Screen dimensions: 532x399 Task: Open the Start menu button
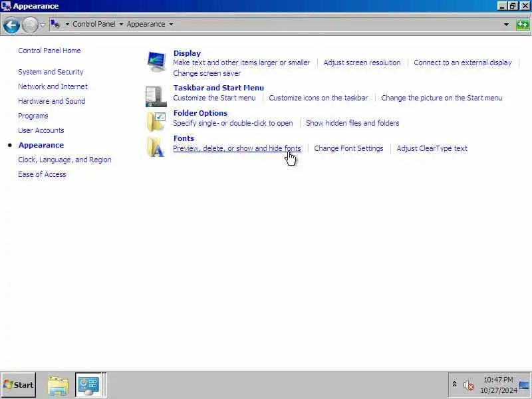(x=19, y=385)
